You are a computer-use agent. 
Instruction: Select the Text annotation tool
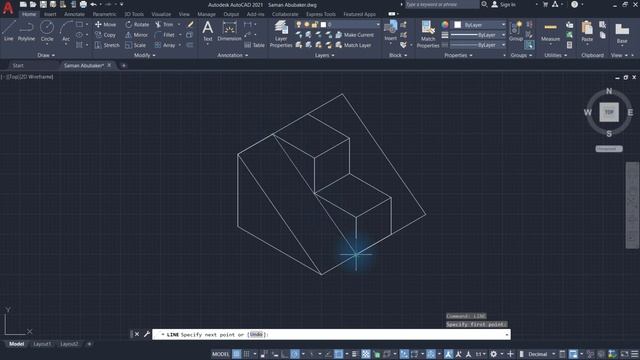[207, 31]
